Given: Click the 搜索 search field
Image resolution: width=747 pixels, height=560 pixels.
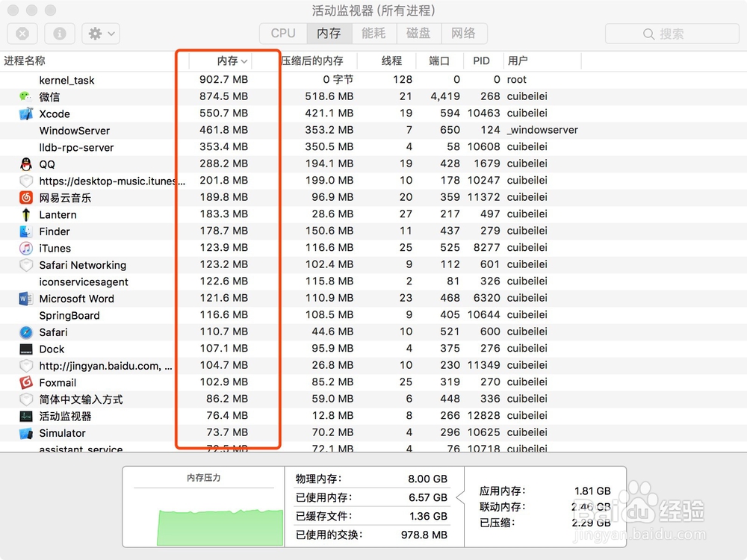Looking at the screenshot, I should tap(672, 34).
